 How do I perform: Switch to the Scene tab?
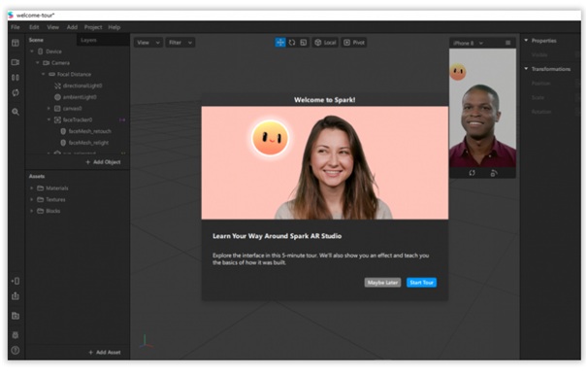(36, 40)
